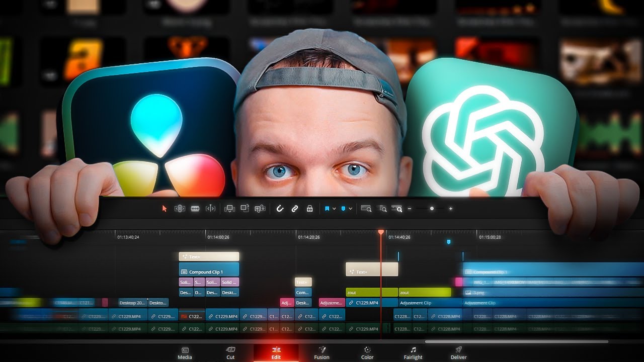Click the Full Extent Zoom icon
The image size is (644, 362).
366,209
